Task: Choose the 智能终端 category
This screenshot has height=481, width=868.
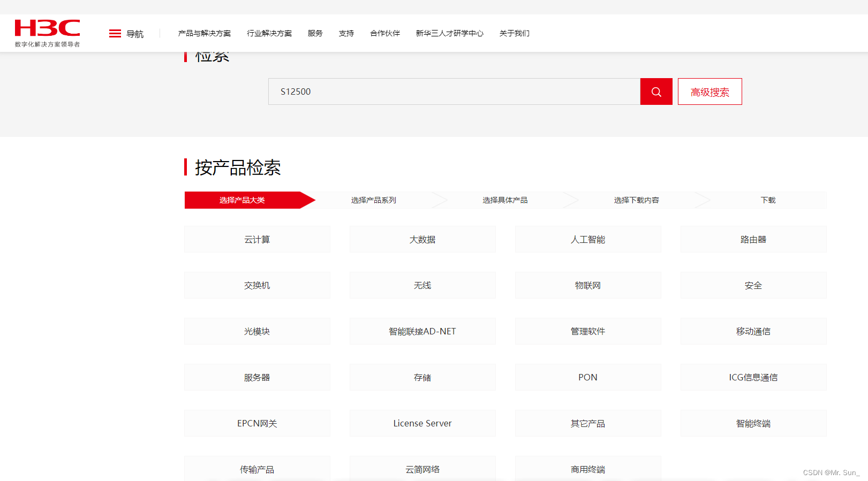Action: [x=753, y=423]
